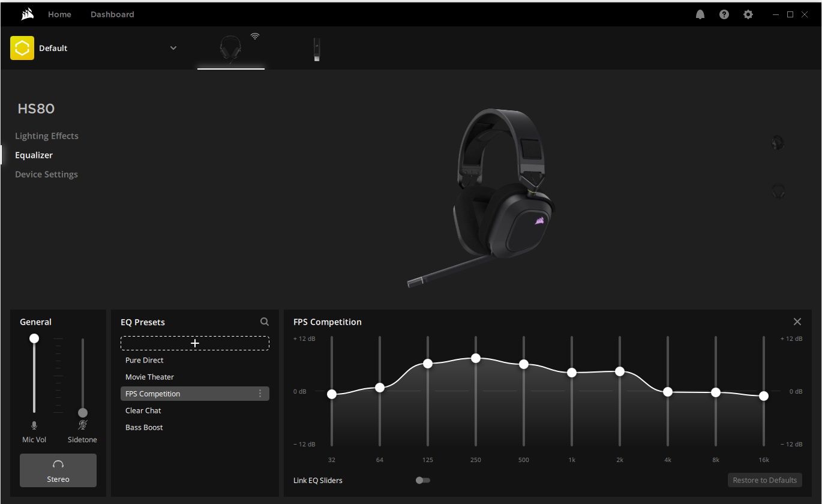Search the EQ presets with magnifier icon
The image size is (822, 504).
click(x=265, y=322)
